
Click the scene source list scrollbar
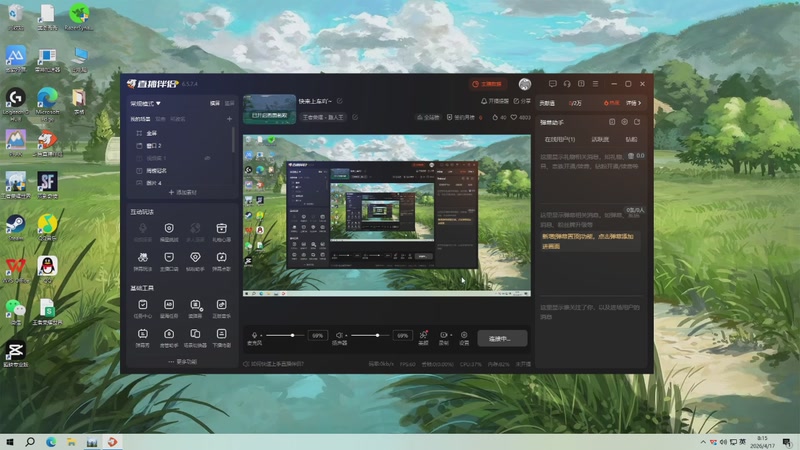(234, 140)
